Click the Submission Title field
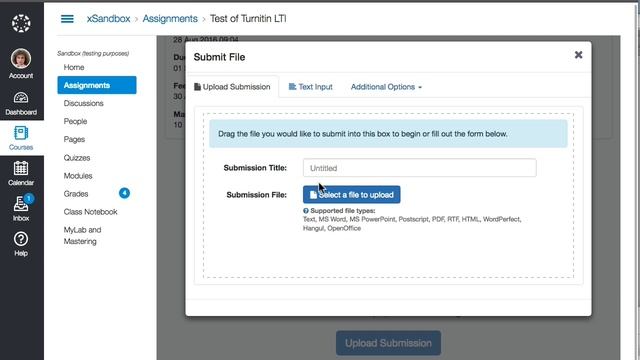The width and height of the screenshot is (640, 360). click(420, 168)
